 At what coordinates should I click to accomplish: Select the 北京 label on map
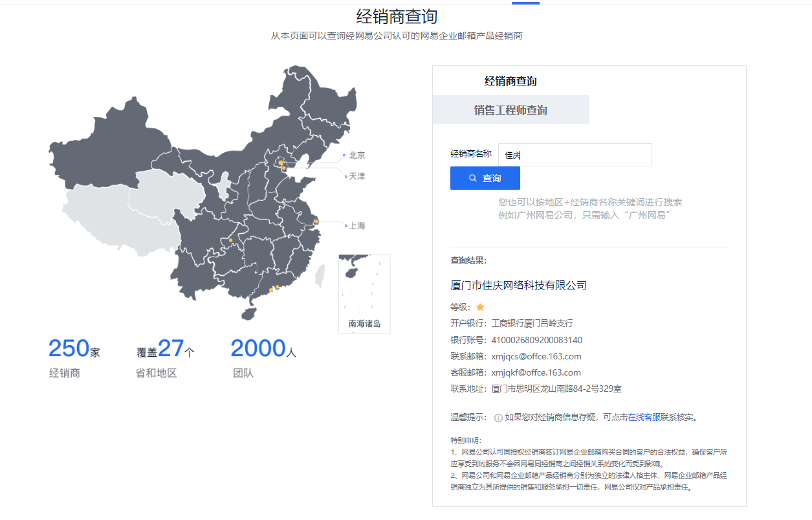pyautogui.click(x=357, y=155)
